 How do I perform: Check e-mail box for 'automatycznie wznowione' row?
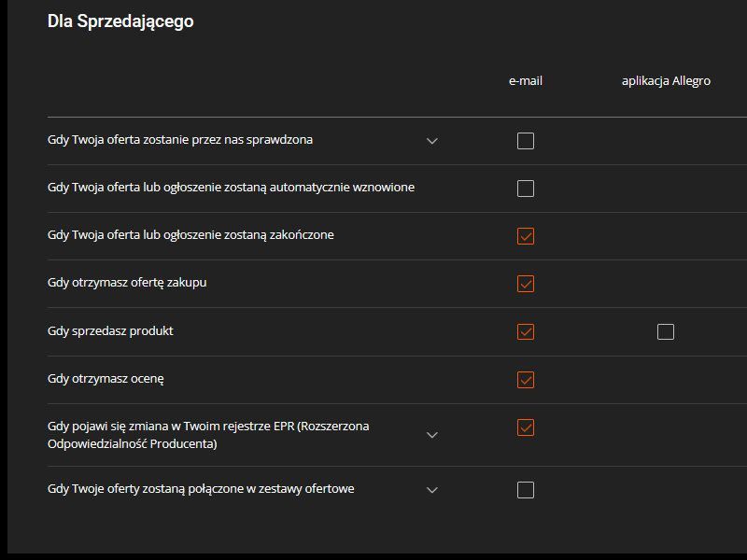(x=526, y=189)
